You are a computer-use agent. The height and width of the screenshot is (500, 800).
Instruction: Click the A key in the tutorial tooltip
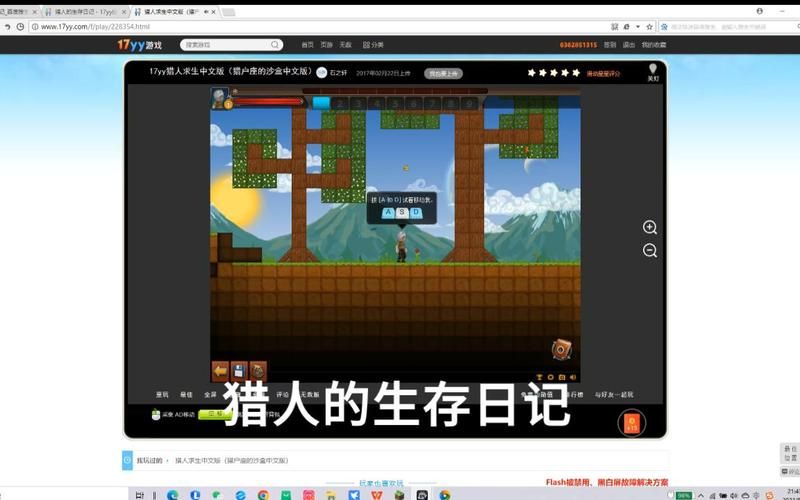coord(388,212)
